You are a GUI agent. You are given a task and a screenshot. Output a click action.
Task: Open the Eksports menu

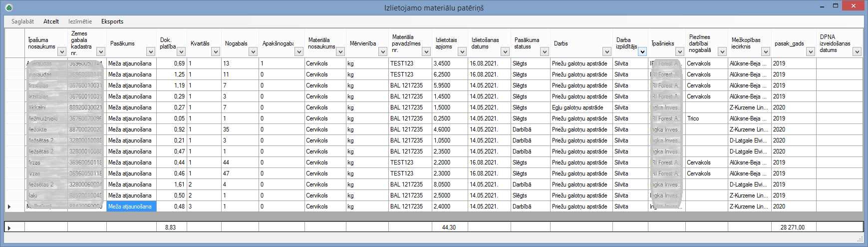coord(112,21)
